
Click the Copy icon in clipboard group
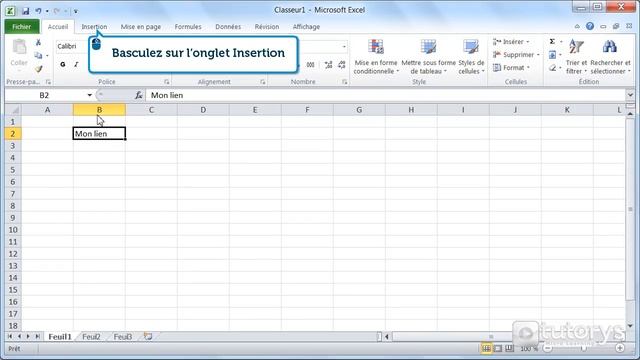pyautogui.click(x=38, y=56)
